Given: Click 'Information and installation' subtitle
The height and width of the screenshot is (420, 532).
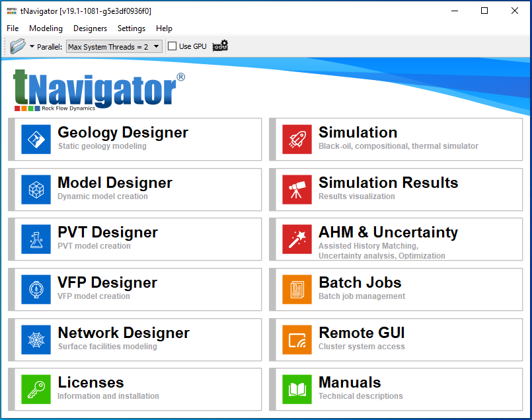Looking at the screenshot, I should tap(108, 396).
